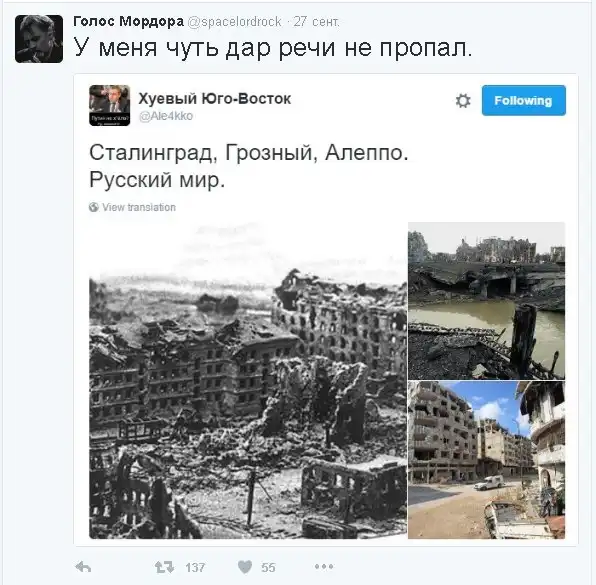Click the like count 55
Image resolution: width=596 pixels, height=585 pixels.
[268, 568]
